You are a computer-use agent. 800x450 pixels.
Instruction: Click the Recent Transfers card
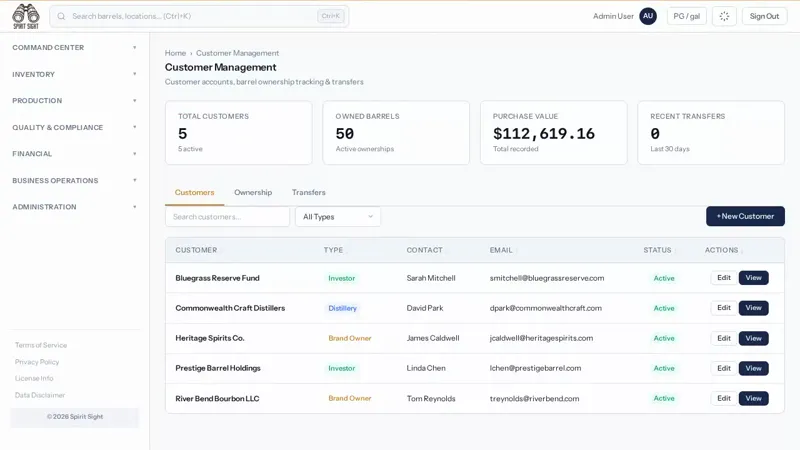[x=711, y=133]
